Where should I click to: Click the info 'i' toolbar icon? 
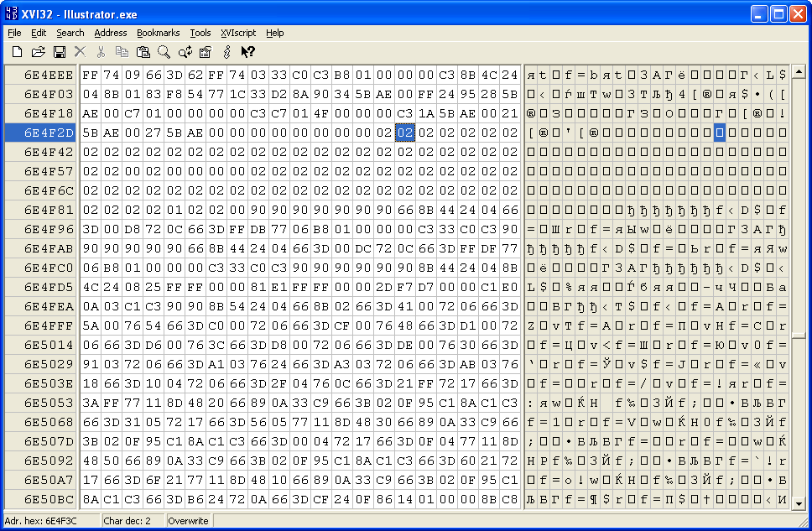point(226,52)
